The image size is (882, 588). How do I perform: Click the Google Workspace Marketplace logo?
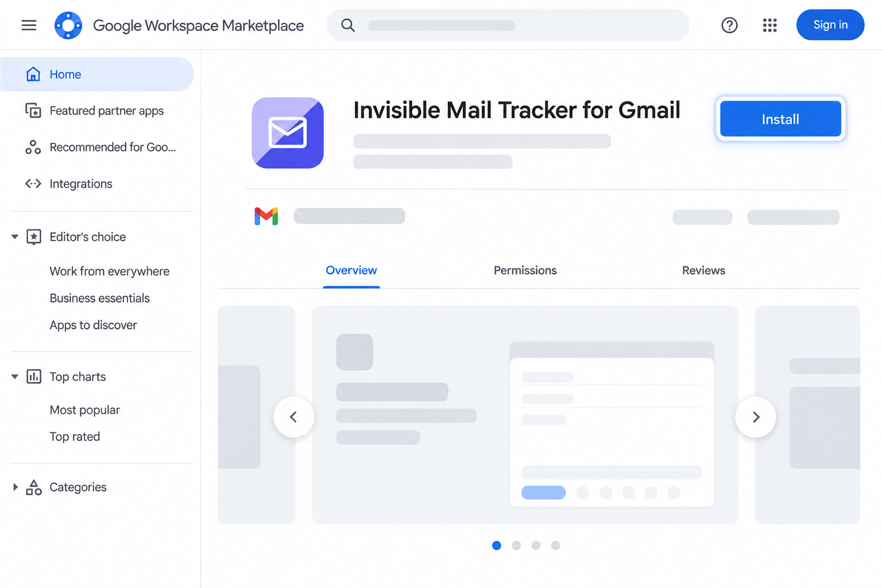click(x=68, y=25)
